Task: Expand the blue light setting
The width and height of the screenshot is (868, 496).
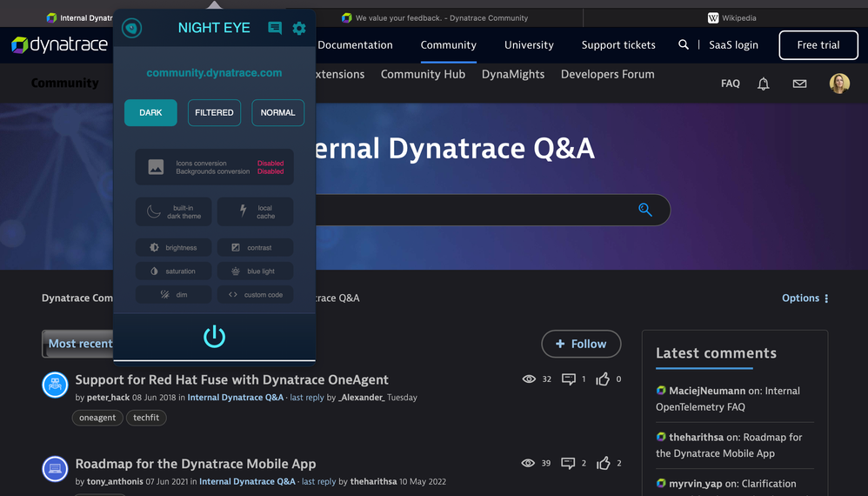Action: (255, 271)
